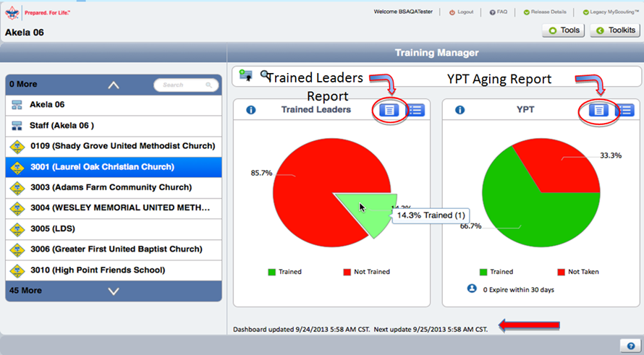Screen dimensions: 644x355
Task: Open the Trained Leaders report icon
Action: click(389, 110)
